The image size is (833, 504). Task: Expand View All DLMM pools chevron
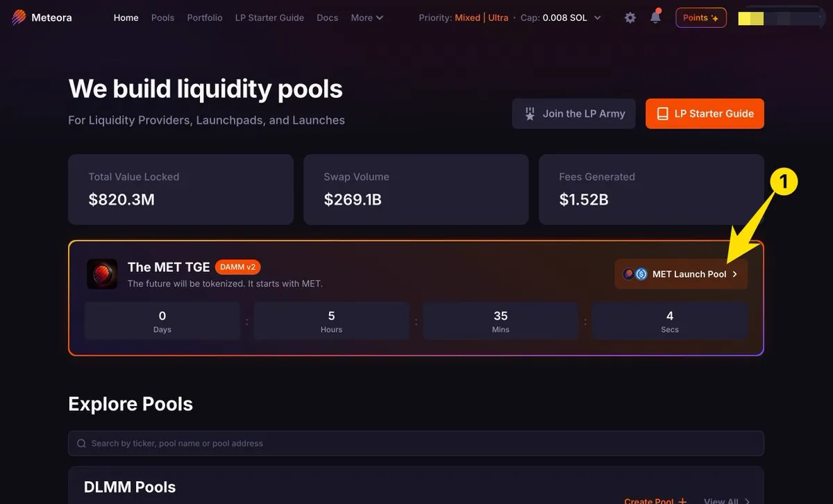[747, 501]
